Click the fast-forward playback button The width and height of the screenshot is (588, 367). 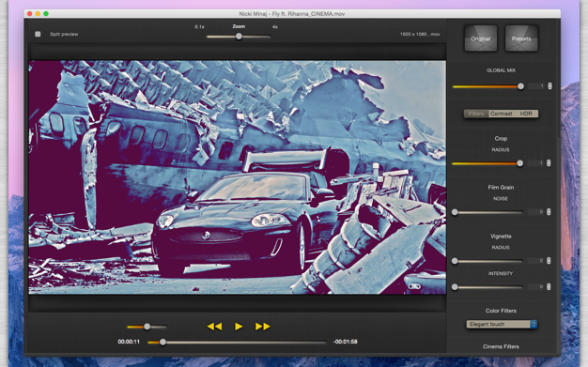coord(262,327)
